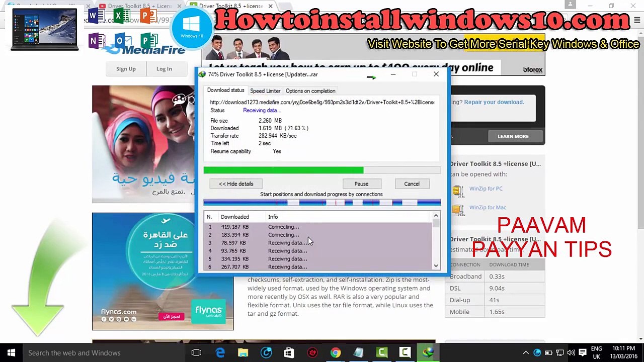Click the 'Receiving data...' status text

click(x=262, y=111)
